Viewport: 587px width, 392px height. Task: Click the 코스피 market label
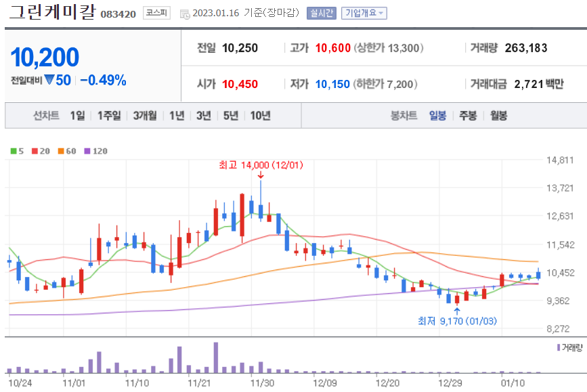coord(156,13)
